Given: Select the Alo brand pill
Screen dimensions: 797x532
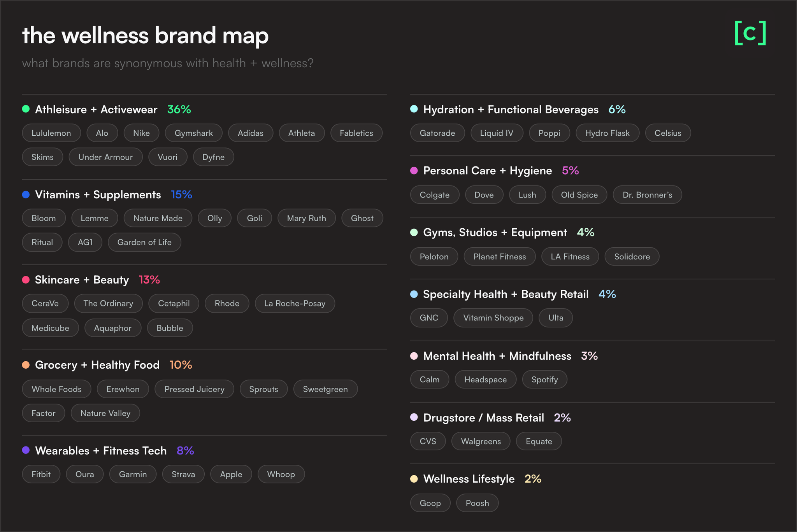Looking at the screenshot, I should pos(102,133).
